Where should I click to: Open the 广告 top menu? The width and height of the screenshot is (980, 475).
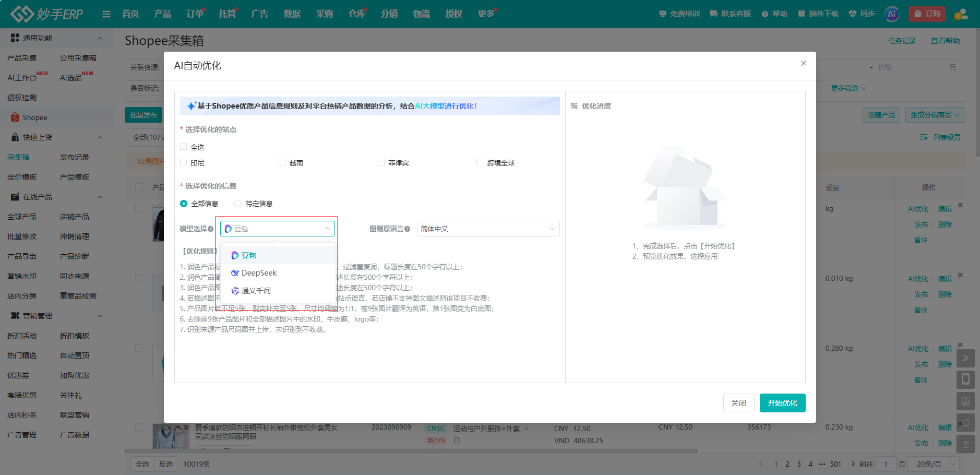(260, 14)
